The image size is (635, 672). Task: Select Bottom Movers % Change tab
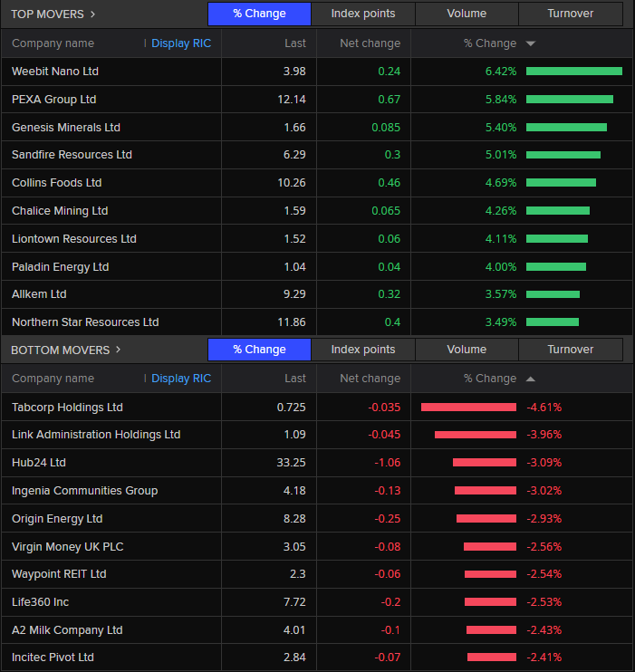259,350
